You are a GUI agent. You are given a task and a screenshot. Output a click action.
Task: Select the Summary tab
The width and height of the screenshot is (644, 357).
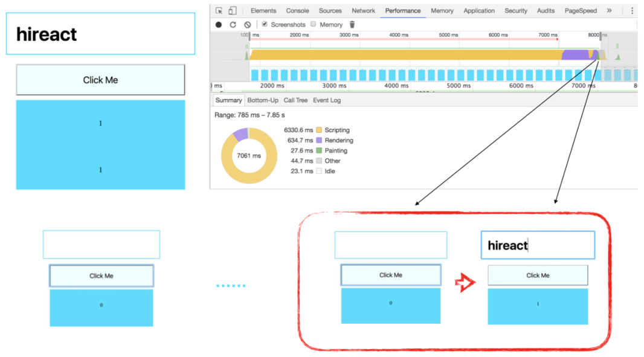[x=228, y=100]
